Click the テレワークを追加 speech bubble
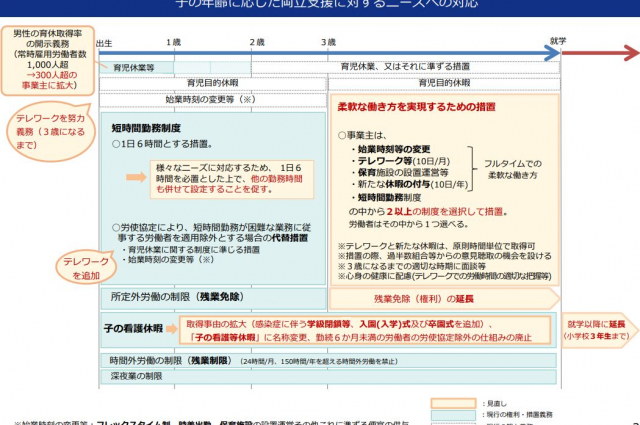Screen dimensions: 640x425 coord(86,268)
